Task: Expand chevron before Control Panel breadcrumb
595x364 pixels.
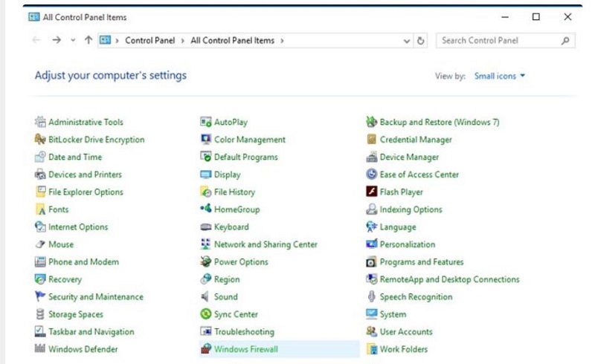Action: pyautogui.click(x=117, y=41)
